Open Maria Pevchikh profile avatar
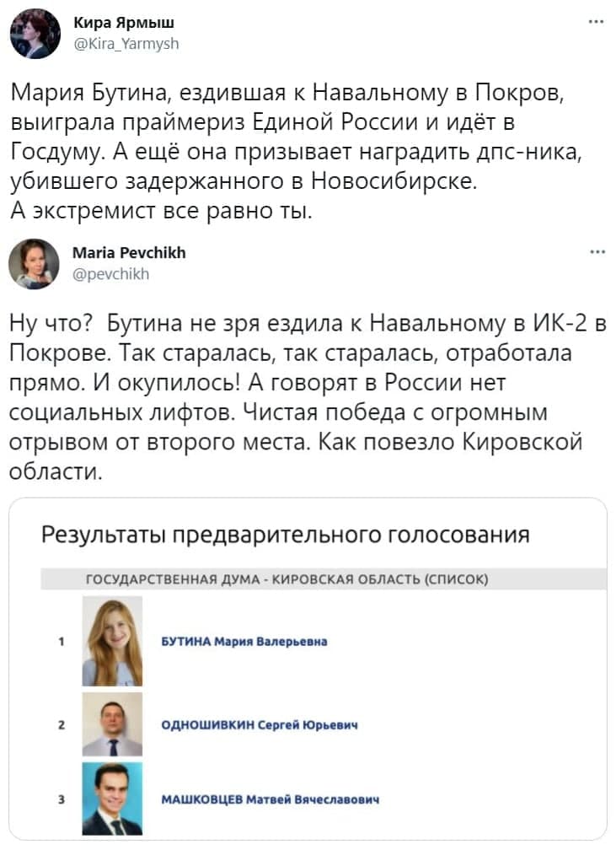The image size is (616, 850). [x=35, y=264]
